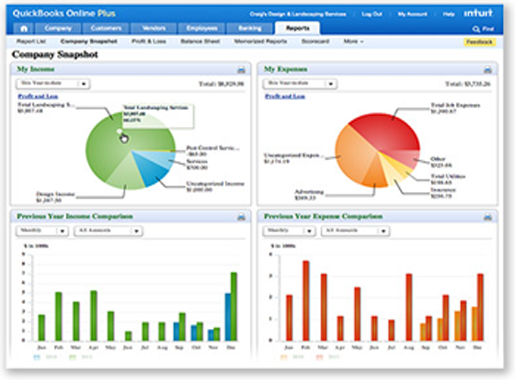
Task: Click the Pest Control Services label
Action: 213,151
